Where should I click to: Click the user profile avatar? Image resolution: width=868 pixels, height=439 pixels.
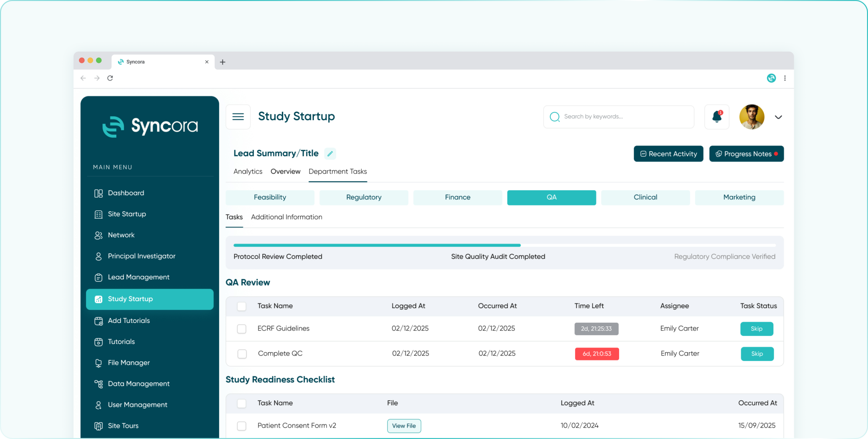(752, 117)
